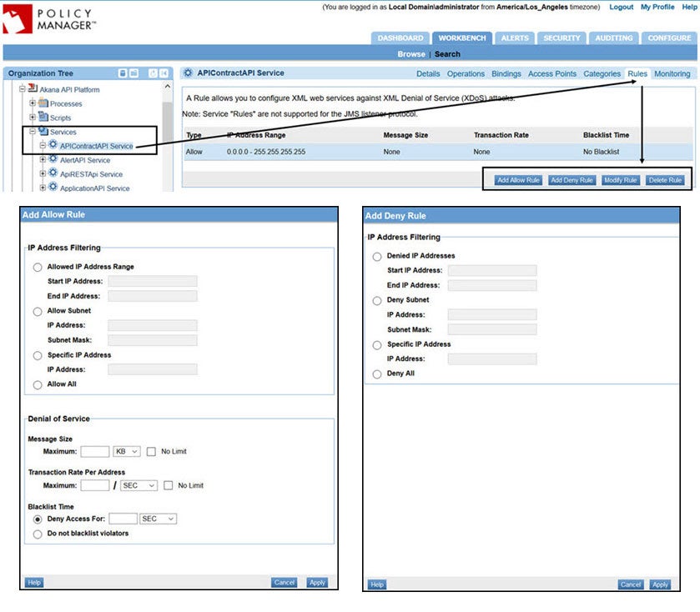The image size is (700, 612).
Task: Apply the Add Allow Rule dialog
Action: tap(317, 583)
